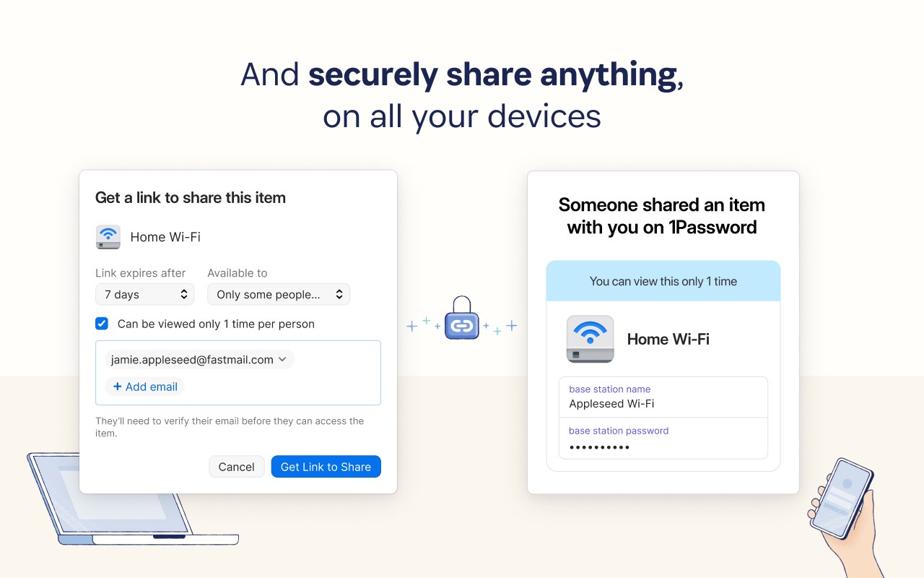The image size is (924, 578).
Task: Click the 'You can view this only 1 time' banner
Action: 663,281
